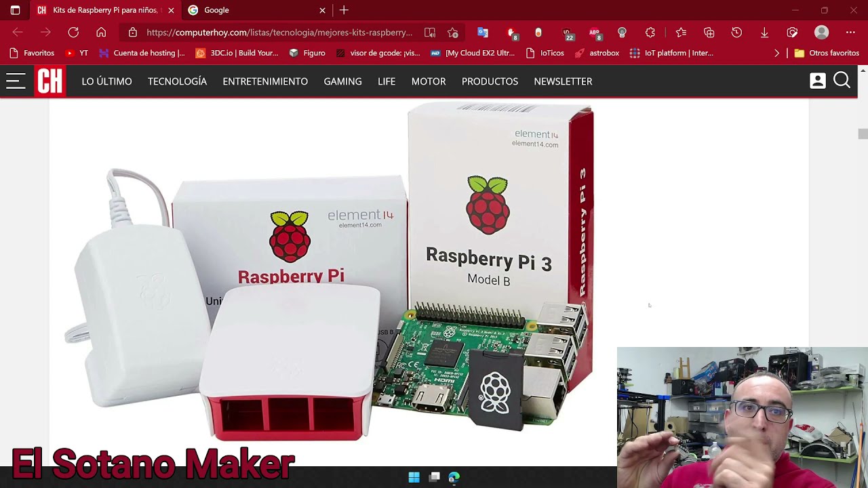
Task: Open the Downloads panel
Action: coord(764,33)
